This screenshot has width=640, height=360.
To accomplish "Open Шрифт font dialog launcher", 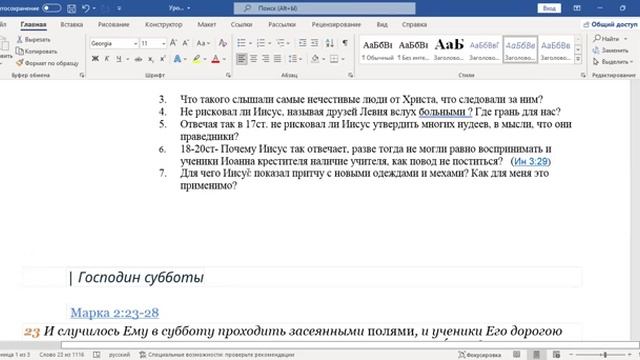I will (x=228, y=75).
